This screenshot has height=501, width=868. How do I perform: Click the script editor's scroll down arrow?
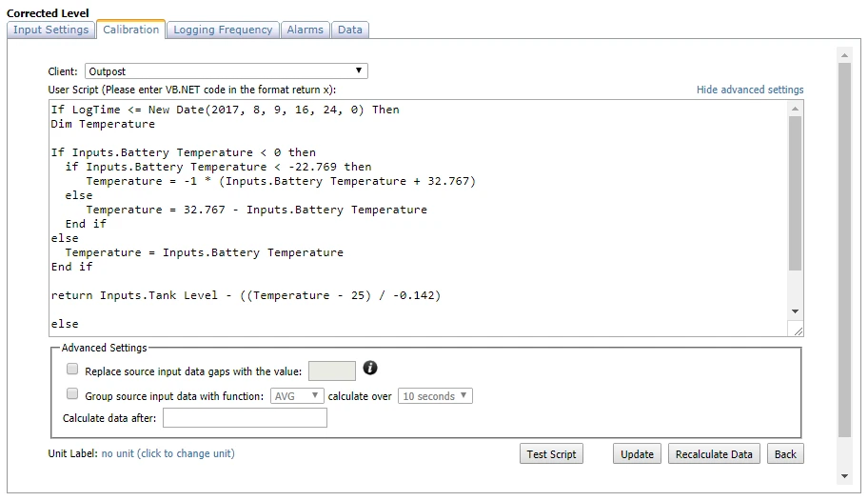coord(796,312)
